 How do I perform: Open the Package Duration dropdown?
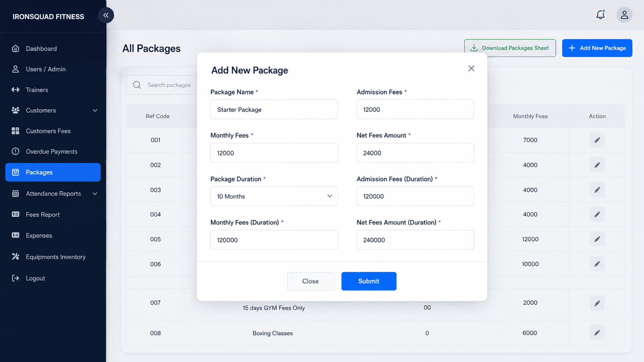coord(274,196)
